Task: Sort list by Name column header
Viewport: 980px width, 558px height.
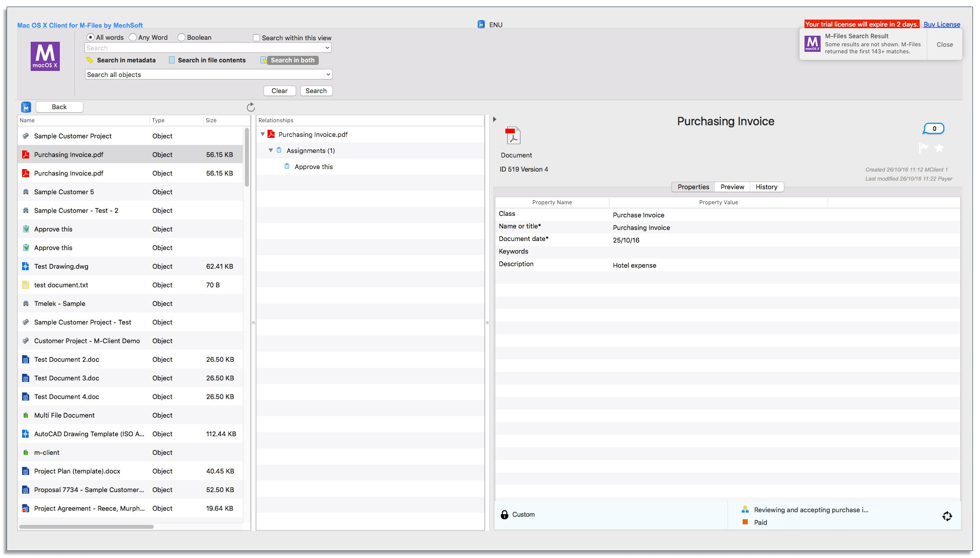Action: [x=83, y=121]
